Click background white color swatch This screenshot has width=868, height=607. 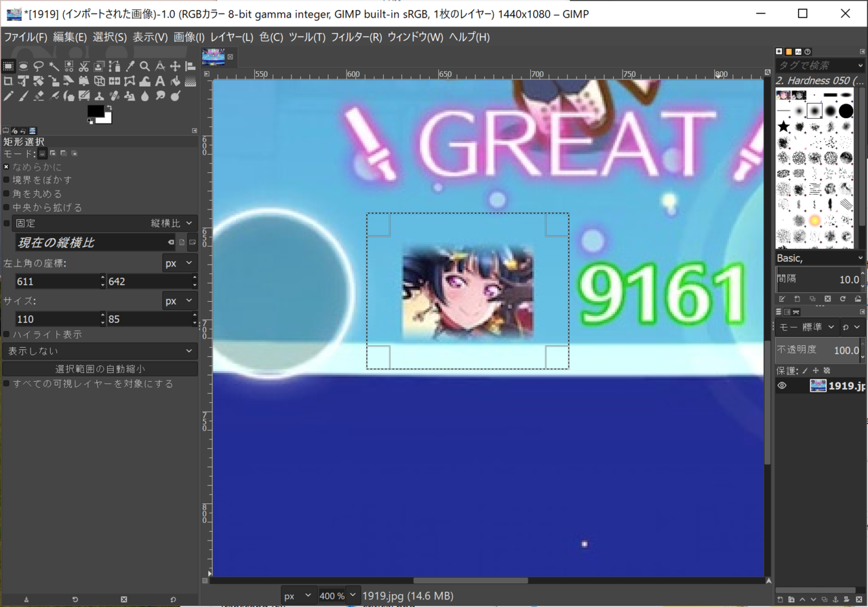click(x=108, y=119)
